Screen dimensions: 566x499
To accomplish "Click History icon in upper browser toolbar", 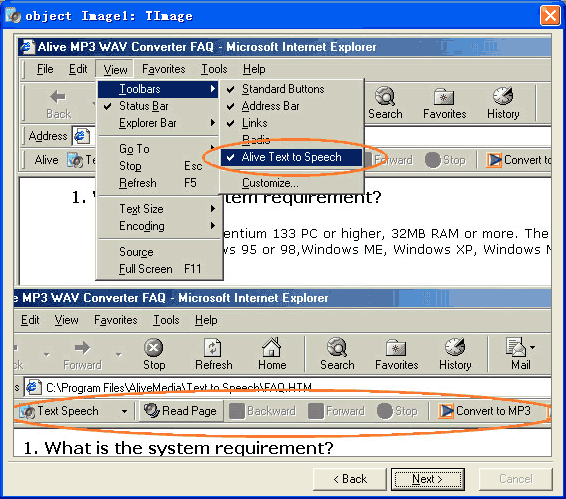I will point(503,103).
